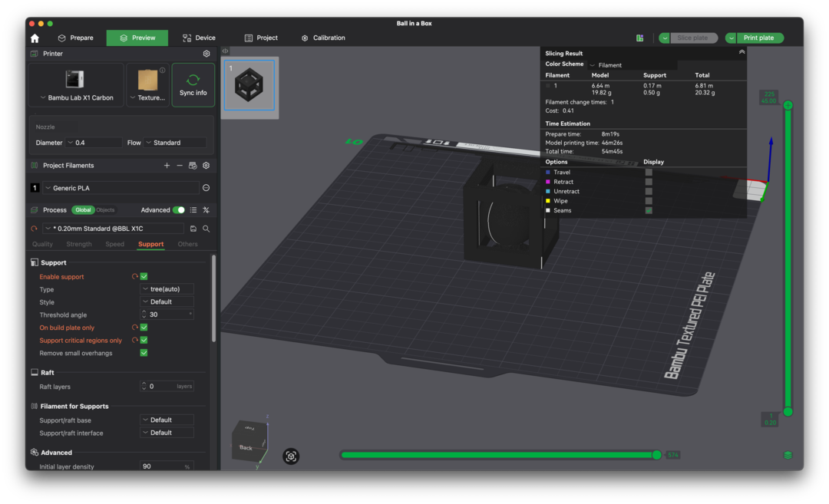Image resolution: width=829 pixels, height=504 pixels.
Task: Open the plate layout icon near Slice plate
Action: pos(639,38)
